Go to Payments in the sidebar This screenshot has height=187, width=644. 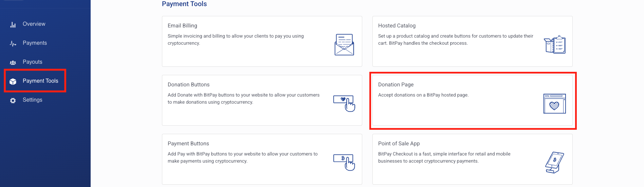click(35, 43)
